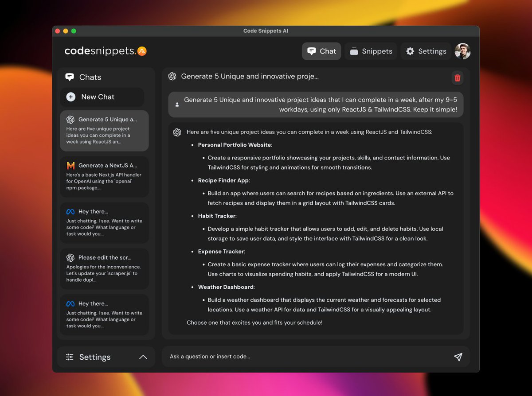The height and width of the screenshot is (396, 532).
Task: Click the user prompt message bubble
Action: click(x=316, y=105)
